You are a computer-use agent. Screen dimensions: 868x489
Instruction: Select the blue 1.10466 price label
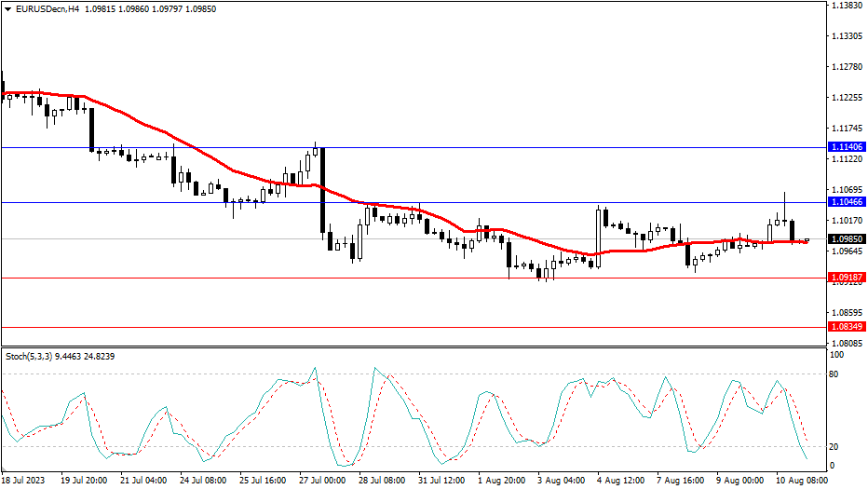[x=847, y=202]
